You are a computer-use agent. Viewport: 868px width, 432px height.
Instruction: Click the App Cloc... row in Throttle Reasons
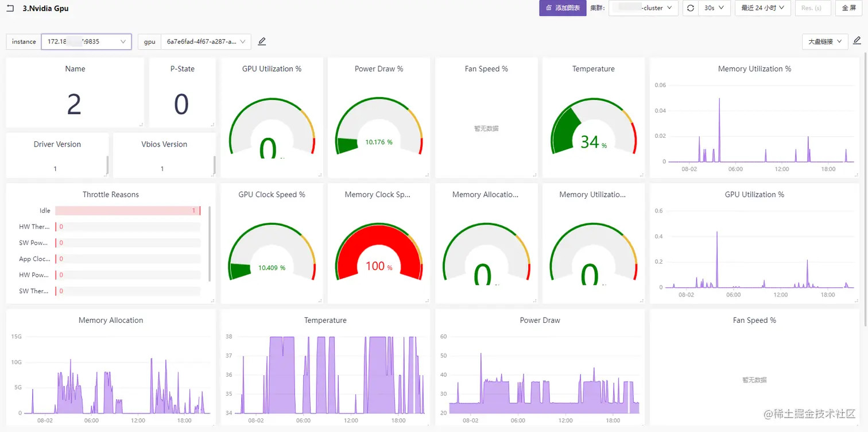tap(109, 259)
